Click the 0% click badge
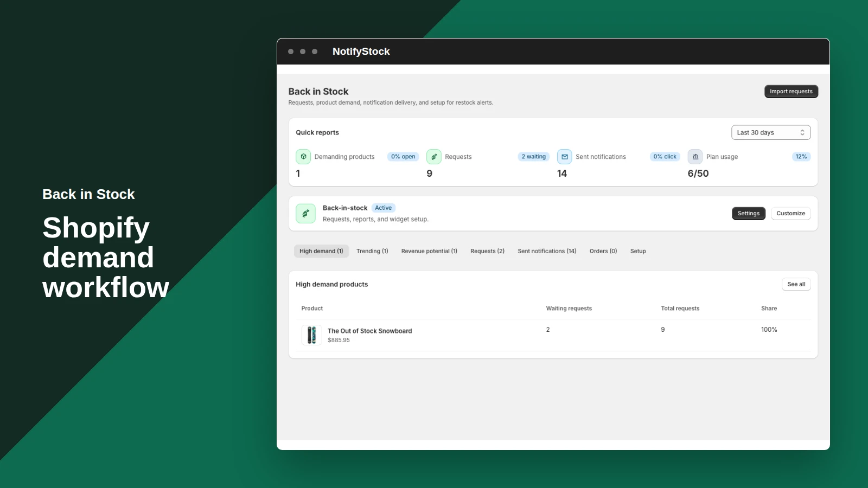 point(665,157)
